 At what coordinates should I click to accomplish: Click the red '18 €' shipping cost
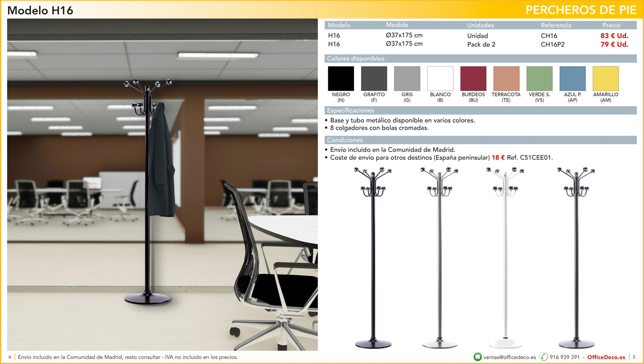click(x=498, y=157)
